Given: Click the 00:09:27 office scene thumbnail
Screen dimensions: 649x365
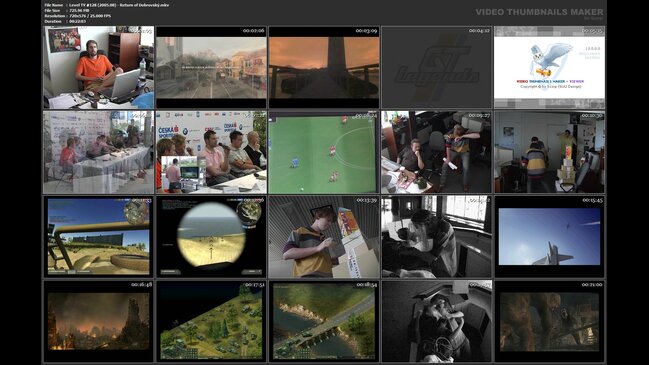Looking at the screenshot, I should coord(437,152).
